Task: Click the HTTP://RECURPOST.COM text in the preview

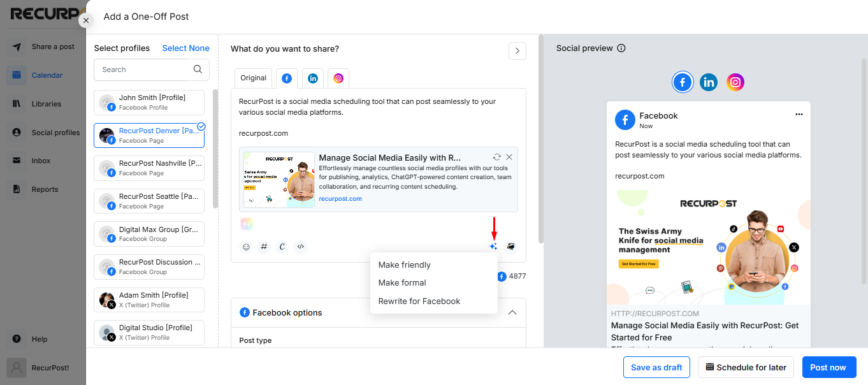Action: coord(655,314)
